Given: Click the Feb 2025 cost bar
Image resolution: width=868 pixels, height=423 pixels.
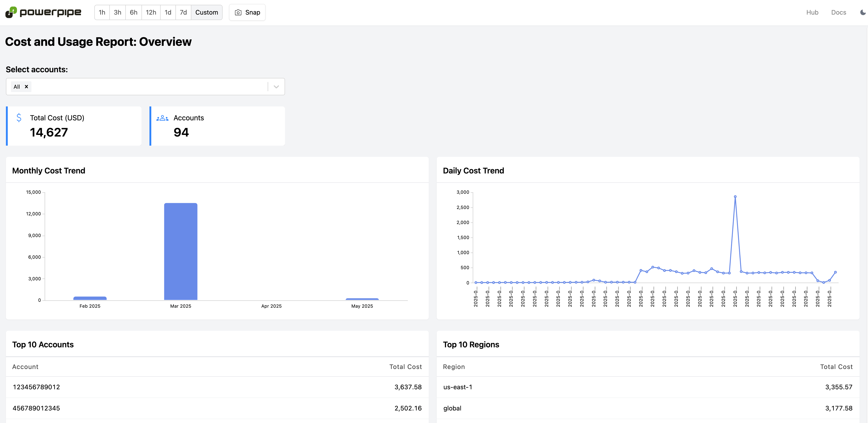Looking at the screenshot, I should [x=90, y=298].
